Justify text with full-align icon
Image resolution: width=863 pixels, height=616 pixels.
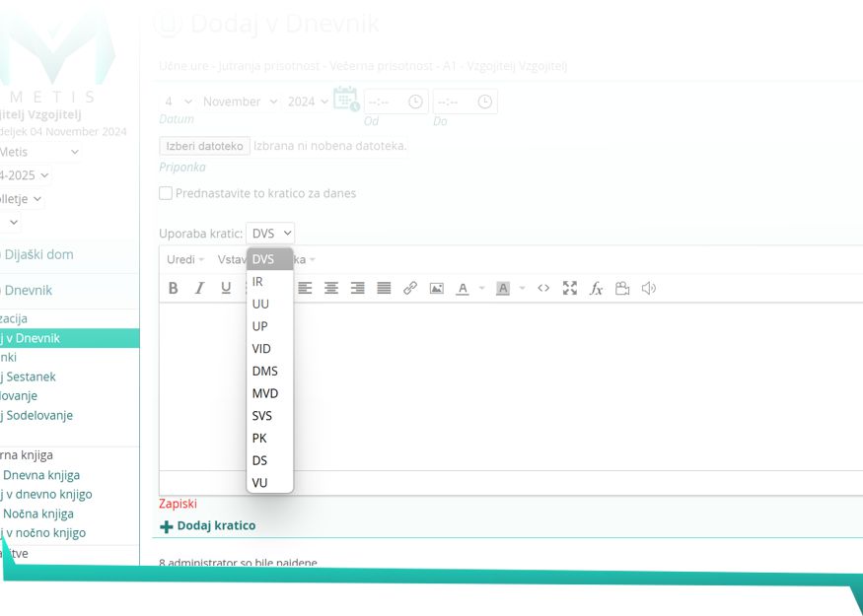384,289
